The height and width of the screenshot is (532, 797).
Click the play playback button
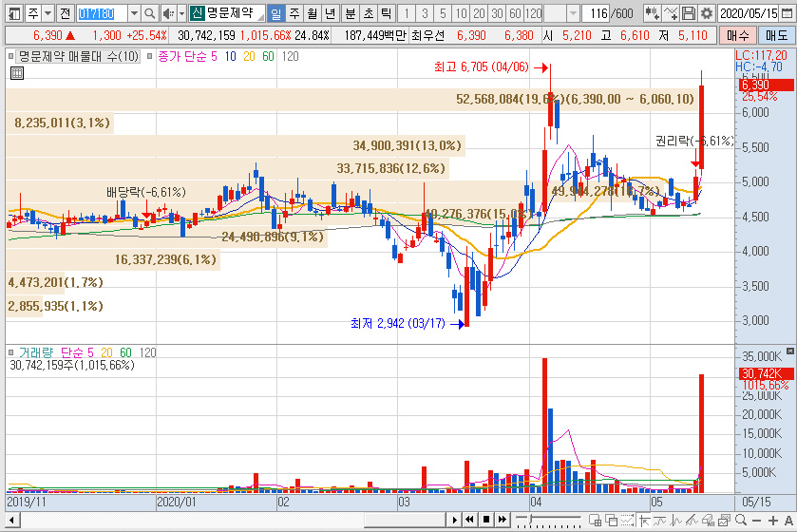[x=454, y=520]
